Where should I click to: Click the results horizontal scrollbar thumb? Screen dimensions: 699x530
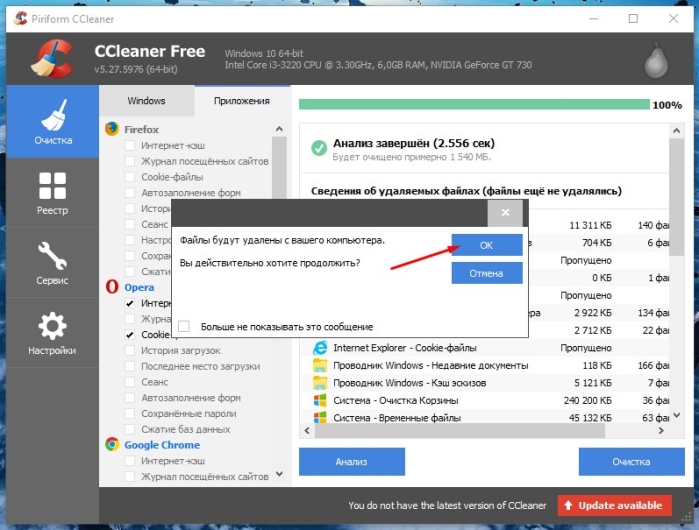pyautogui.click(x=459, y=430)
